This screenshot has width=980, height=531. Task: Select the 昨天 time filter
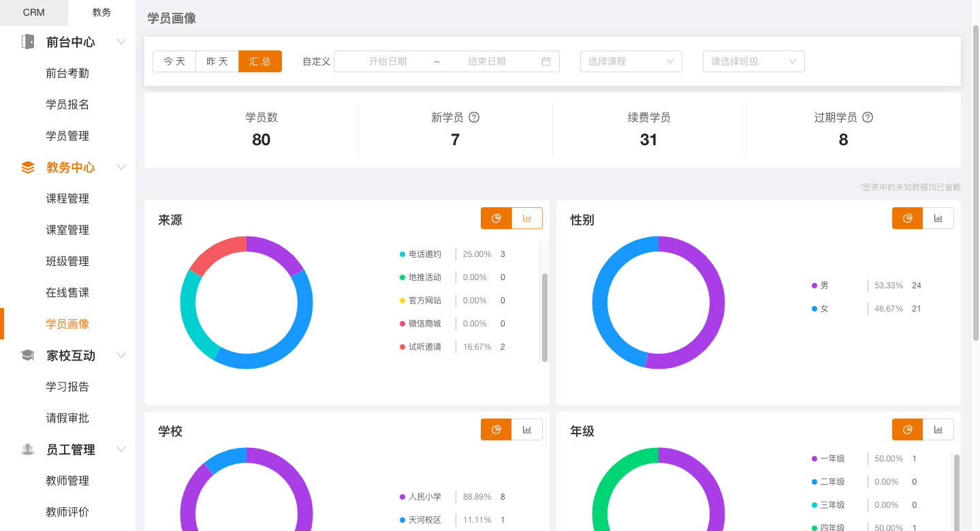click(x=217, y=61)
